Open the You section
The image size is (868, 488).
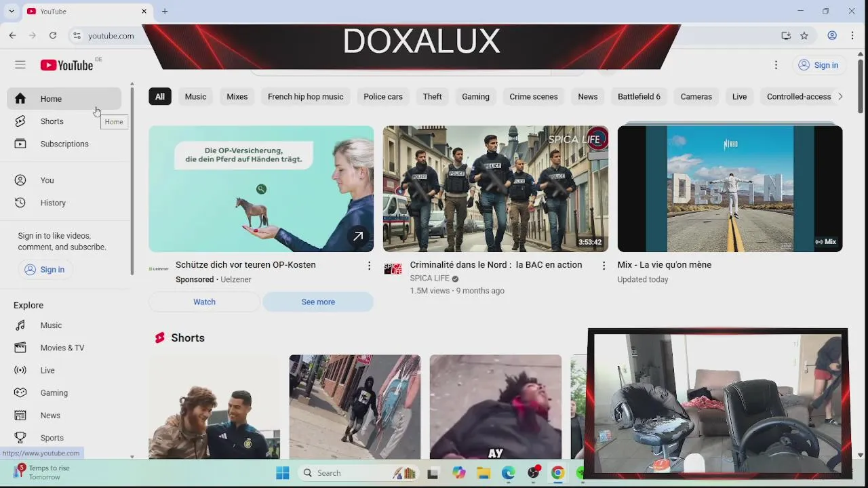[x=64, y=180]
